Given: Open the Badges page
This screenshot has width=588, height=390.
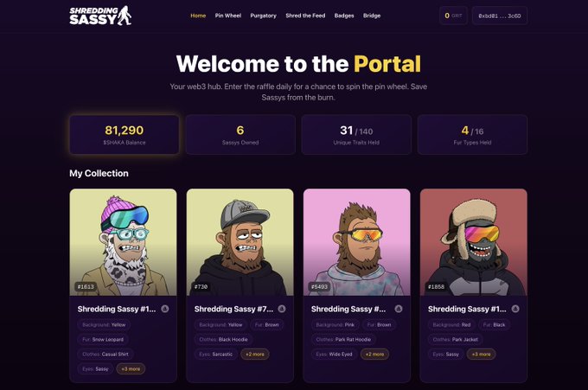Looking at the screenshot, I should pos(344,16).
